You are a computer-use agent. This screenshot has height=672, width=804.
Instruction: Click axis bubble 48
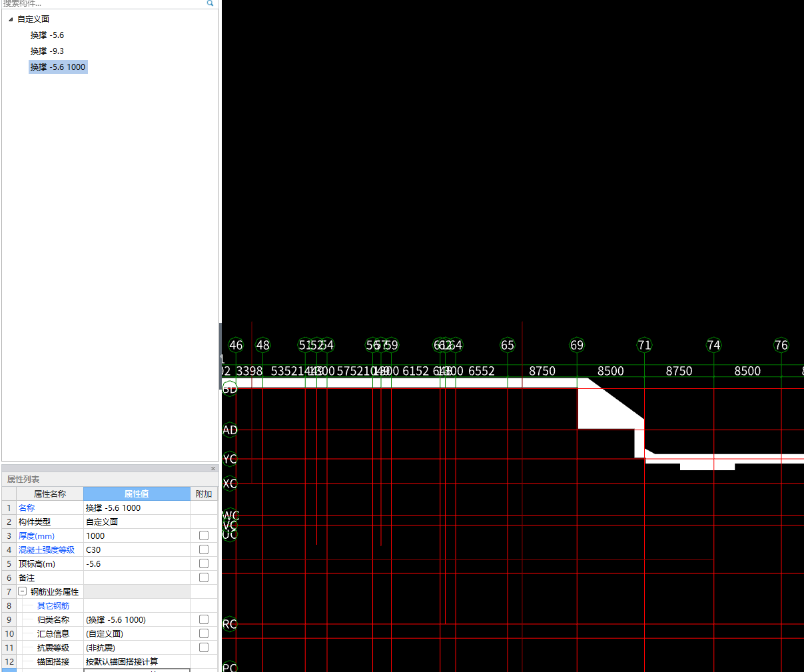point(263,345)
